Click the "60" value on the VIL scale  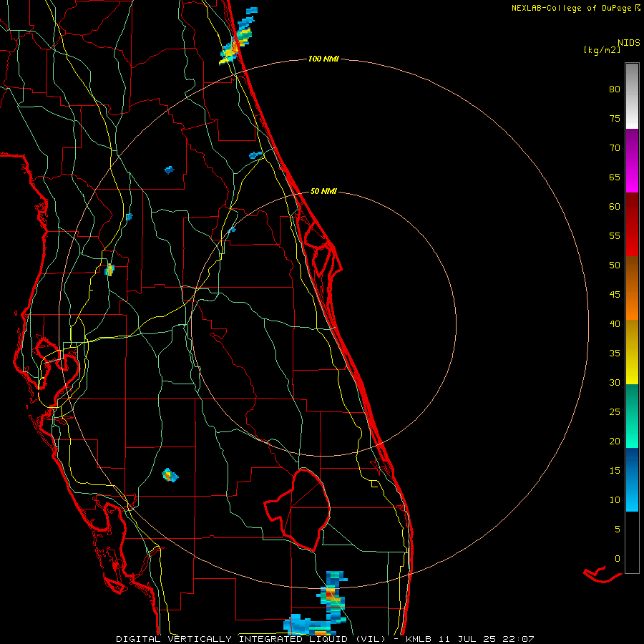tap(615, 207)
